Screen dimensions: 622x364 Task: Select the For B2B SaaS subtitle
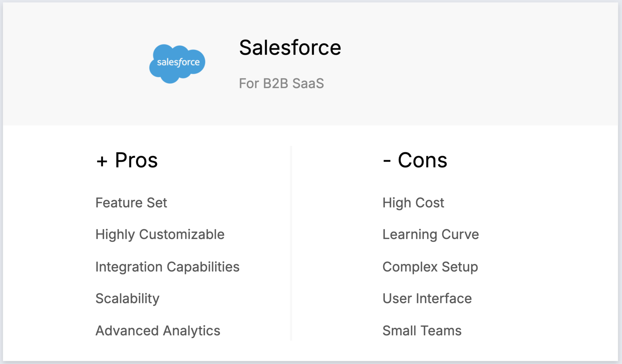(281, 83)
